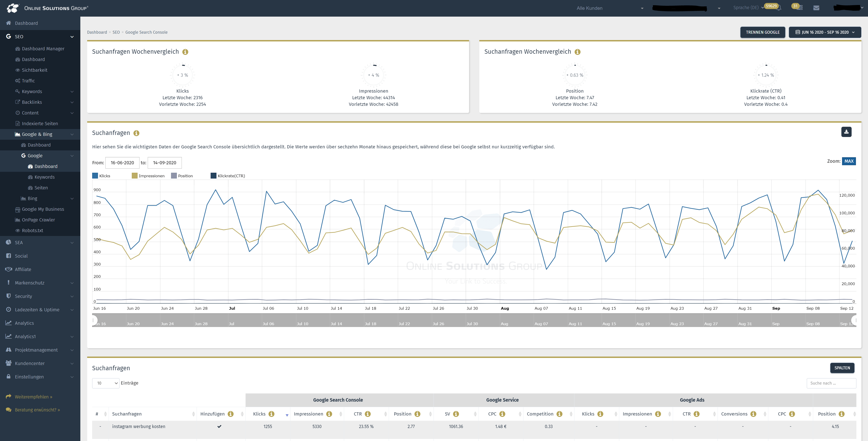The height and width of the screenshot is (441, 868).
Task: Download the Suchanfragen chart data
Action: click(x=846, y=132)
